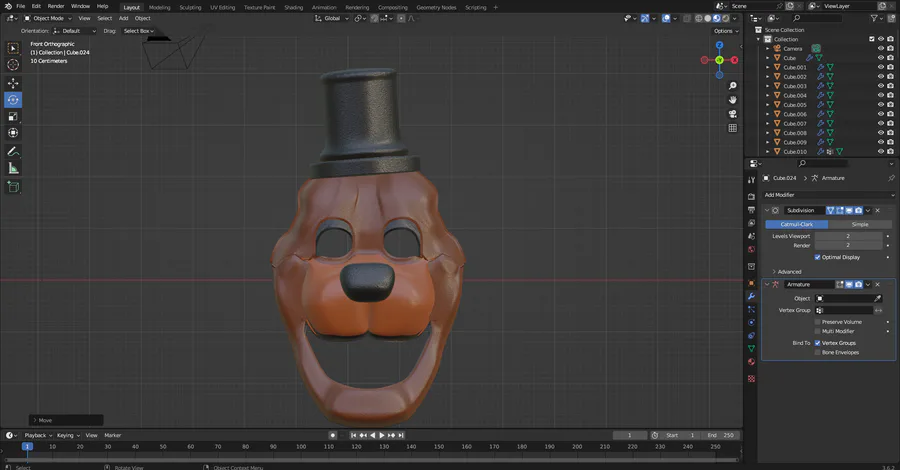This screenshot has width=900, height=470.
Task: Select the Catmull-Clark subdivision type
Action: tap(797, 224)
